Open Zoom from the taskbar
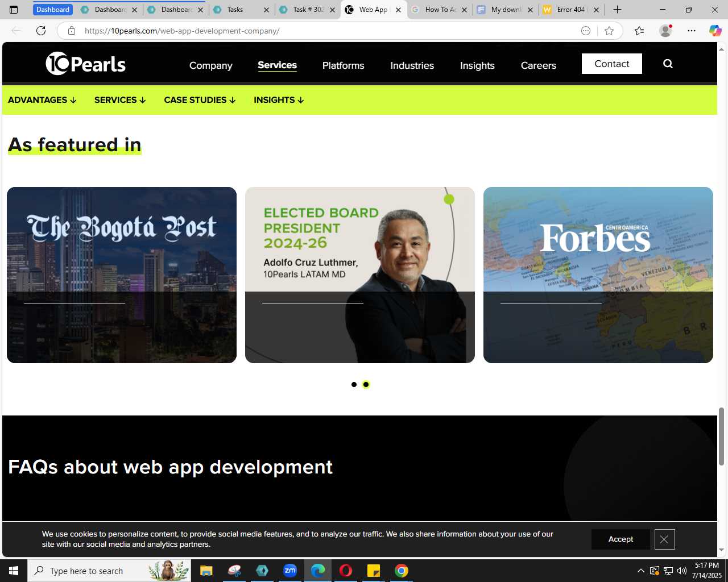Image resolution: width=728 pixels, height=582 pixels. coord(290,571)
